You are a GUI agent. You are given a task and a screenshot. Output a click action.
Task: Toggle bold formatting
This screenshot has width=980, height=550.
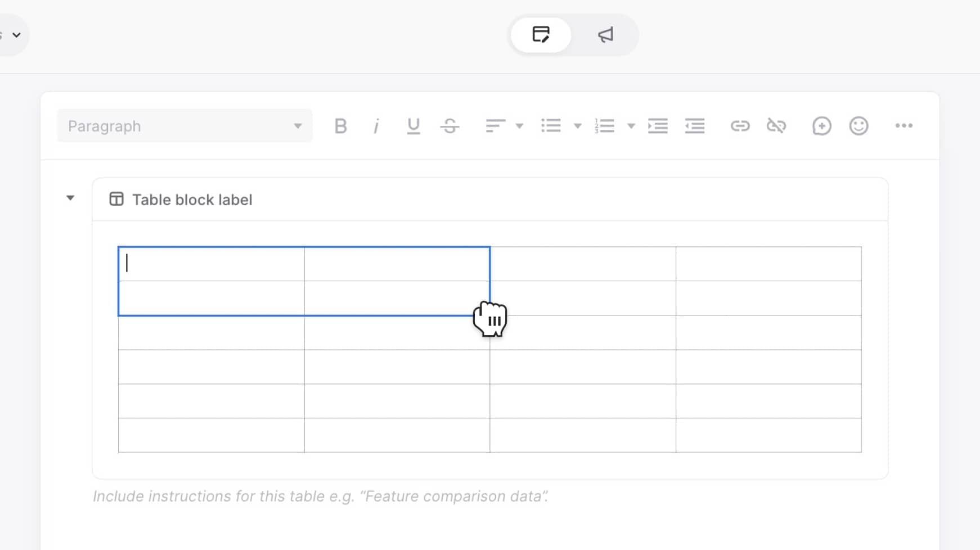point(340,126)
